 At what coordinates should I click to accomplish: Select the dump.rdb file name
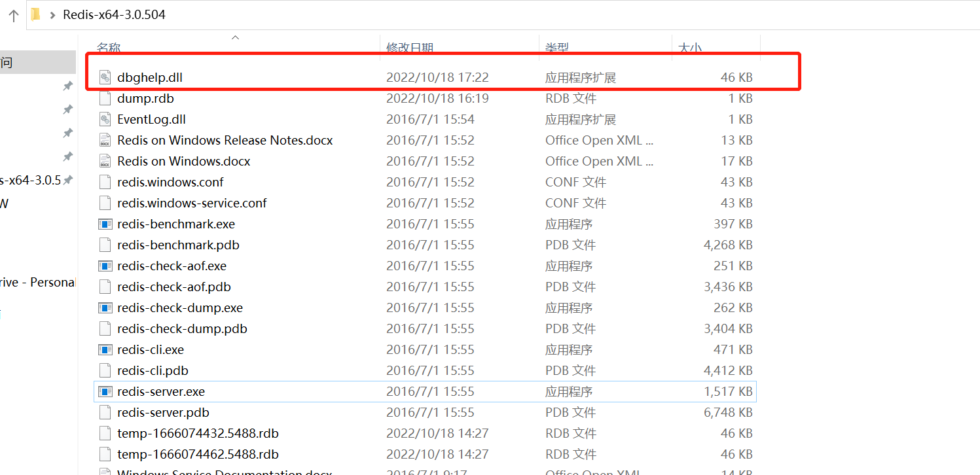coord(145,98)
